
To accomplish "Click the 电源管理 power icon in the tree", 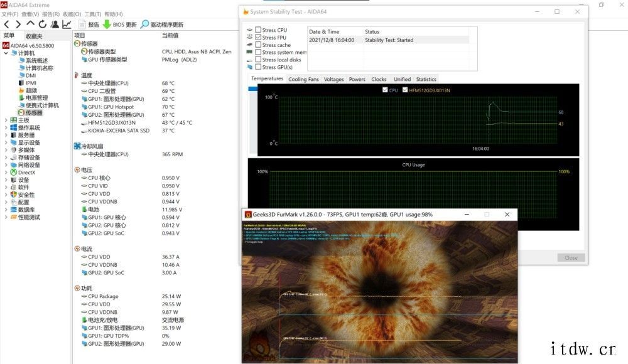I will pyautogui.click(x=21, y=98).
